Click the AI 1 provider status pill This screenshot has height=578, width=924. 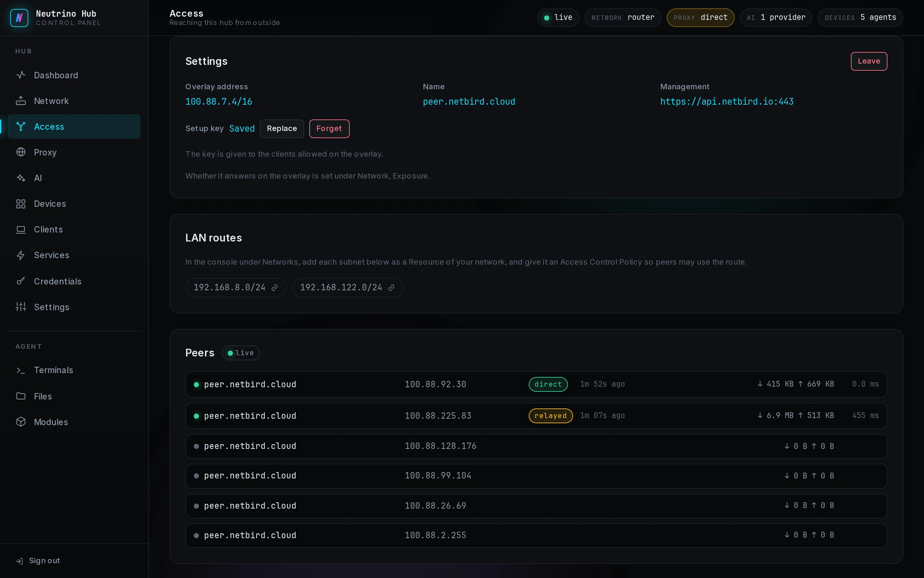776,18
